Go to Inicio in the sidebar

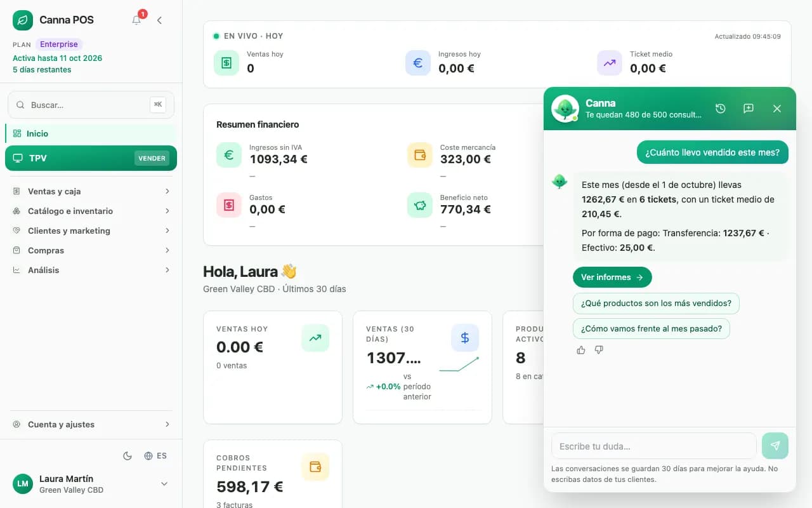91,133
